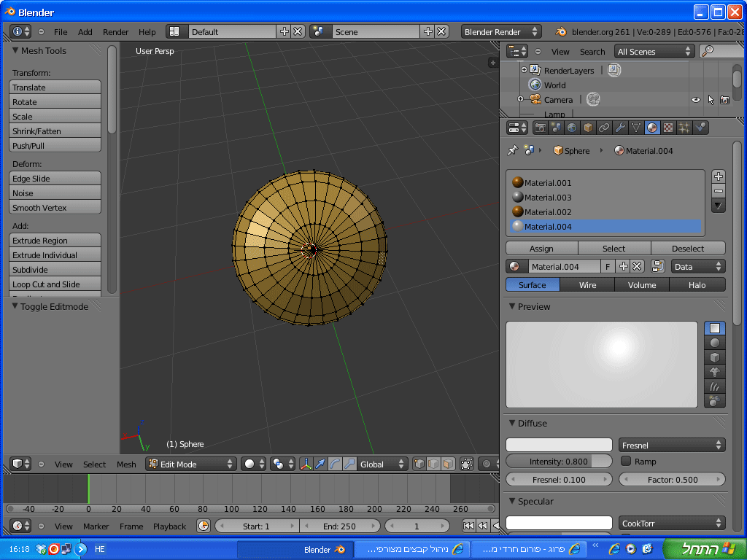The height and width of the screenshot is (560, 747).
Task: Switch to the Halo material type
Action: (697, 285)
